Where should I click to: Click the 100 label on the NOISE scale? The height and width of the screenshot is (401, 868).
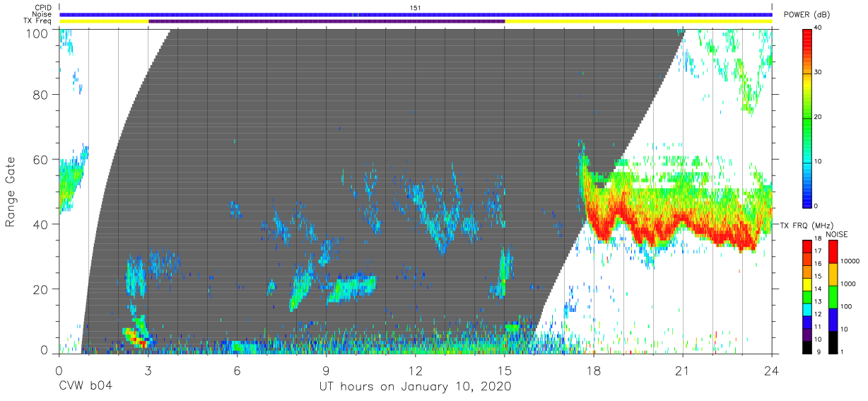(x=845, y=306)
